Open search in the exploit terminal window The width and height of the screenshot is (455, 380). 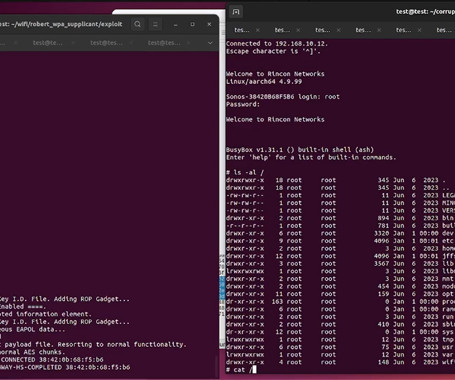(x=137, y=24)
